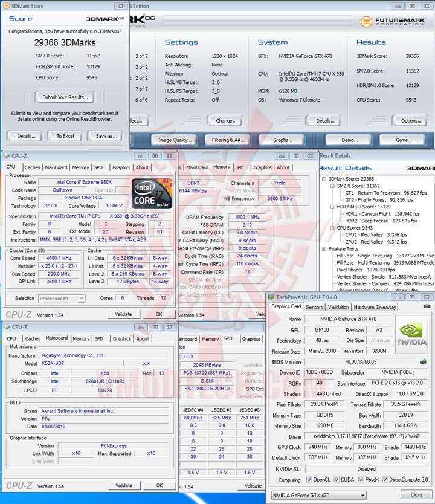The image size is (435, 504).
Task: Select the Fill Rate - Single-Texturing row
Action: (x=385, y=256)
